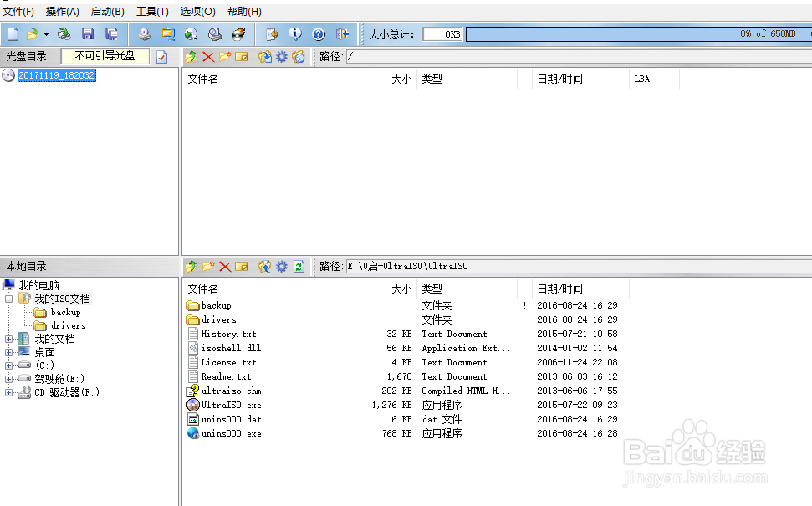Open the 工具(T) menu
812x506 pixels.
coord(152,12)
